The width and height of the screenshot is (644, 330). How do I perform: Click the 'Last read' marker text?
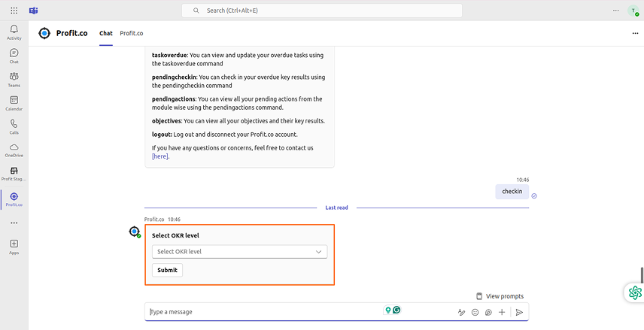(336, 207)
